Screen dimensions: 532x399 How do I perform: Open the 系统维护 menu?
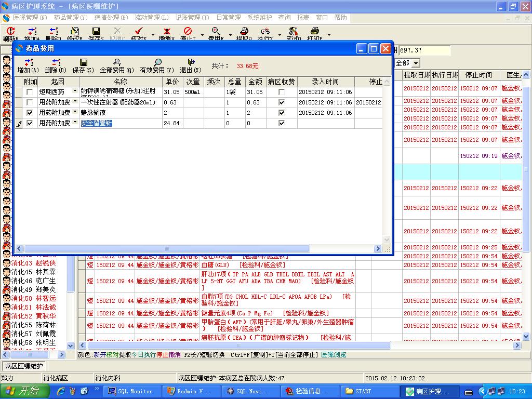(x=260, y=18)
